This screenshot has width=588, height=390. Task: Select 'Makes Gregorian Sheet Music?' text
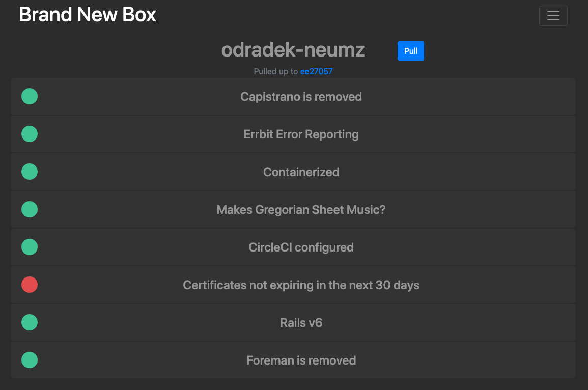click(x=301, y=210)
